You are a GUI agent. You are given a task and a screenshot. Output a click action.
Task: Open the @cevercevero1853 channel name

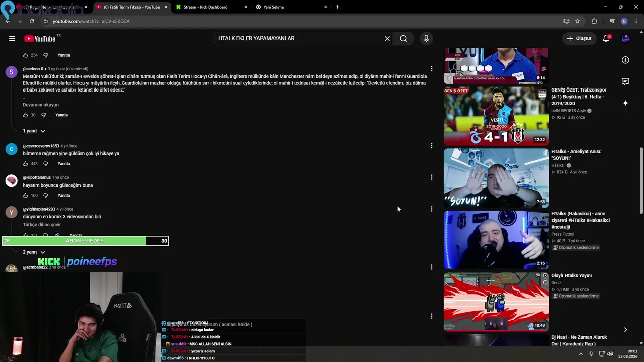click(x=41, y=146)
